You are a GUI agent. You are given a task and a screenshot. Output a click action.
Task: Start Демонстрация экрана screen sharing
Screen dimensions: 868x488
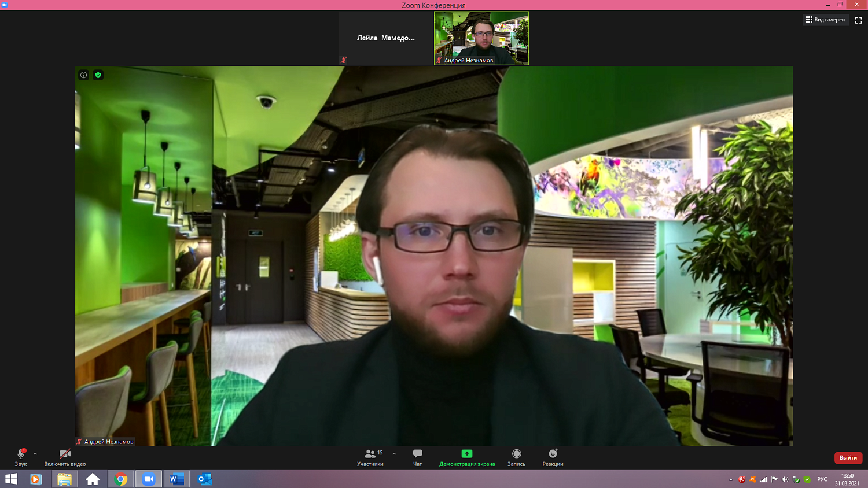467,457
